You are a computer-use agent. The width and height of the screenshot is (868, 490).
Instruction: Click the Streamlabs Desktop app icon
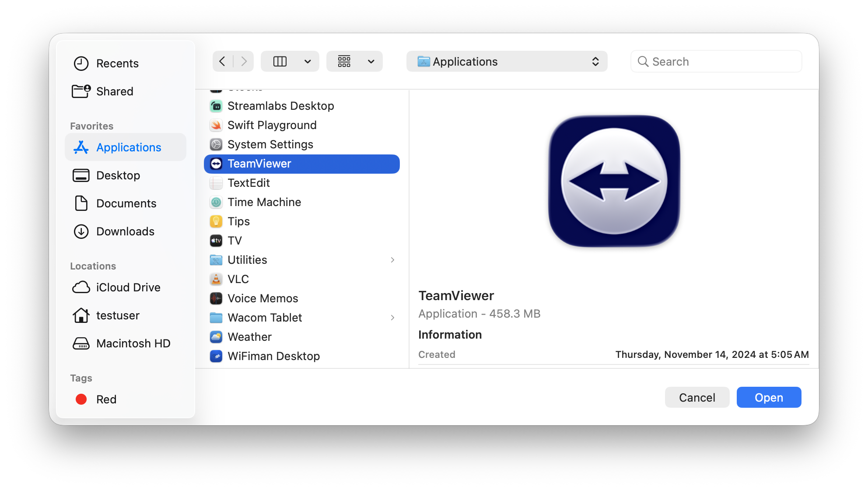click(216, 106)
